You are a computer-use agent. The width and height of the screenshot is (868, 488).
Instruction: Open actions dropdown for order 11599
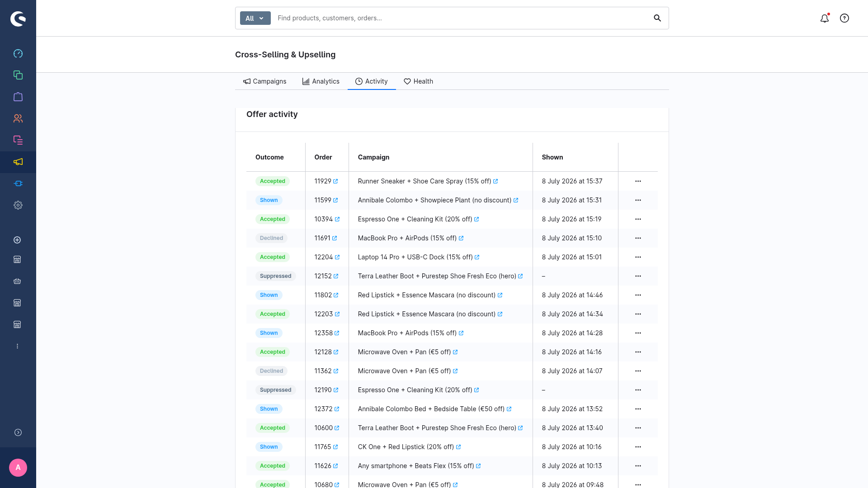pyautogui.click(x=638, y=200)
